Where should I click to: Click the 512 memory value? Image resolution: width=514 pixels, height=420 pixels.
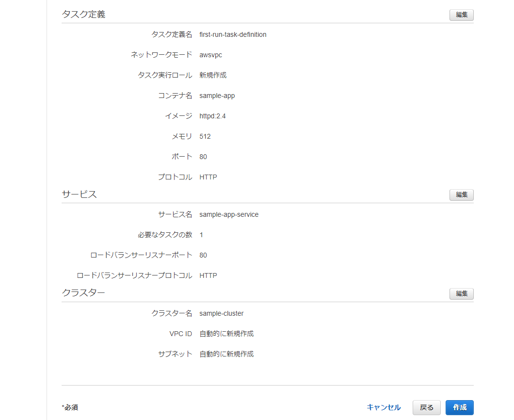pyautogui.click(x=205, y=136)
